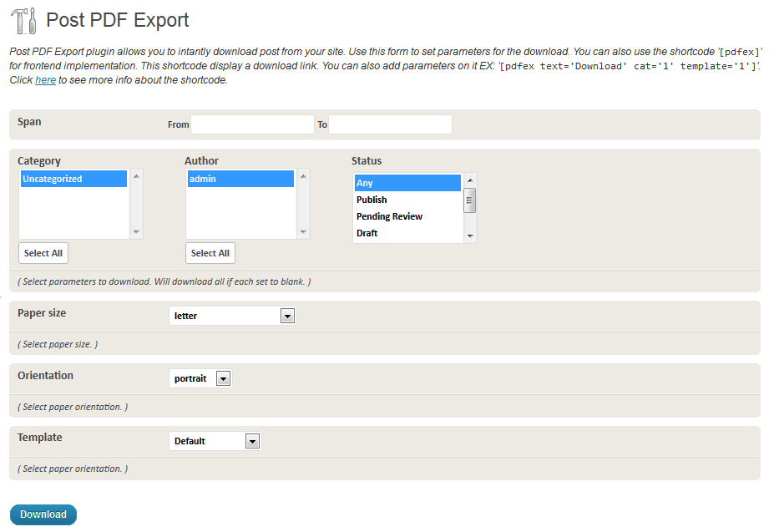Image resolution: width=774 pixels, height=532 pixels.
Task: Select admin in the Author list
Action: (240, 179)
